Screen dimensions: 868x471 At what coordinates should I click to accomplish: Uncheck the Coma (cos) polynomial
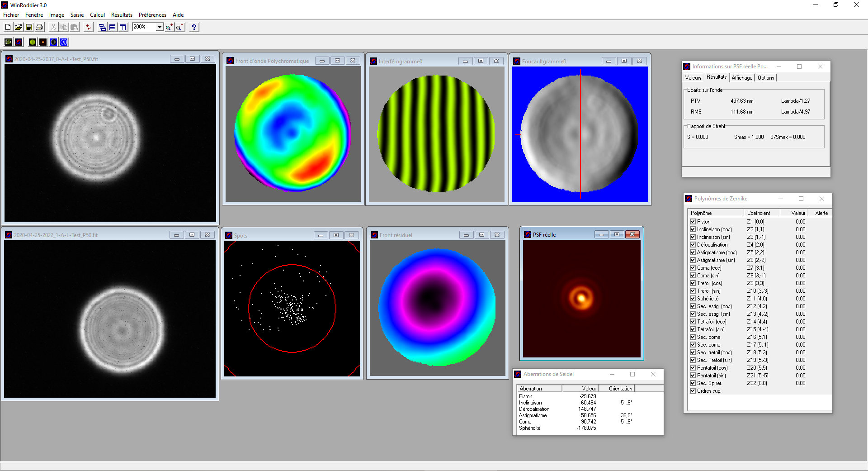693,268
